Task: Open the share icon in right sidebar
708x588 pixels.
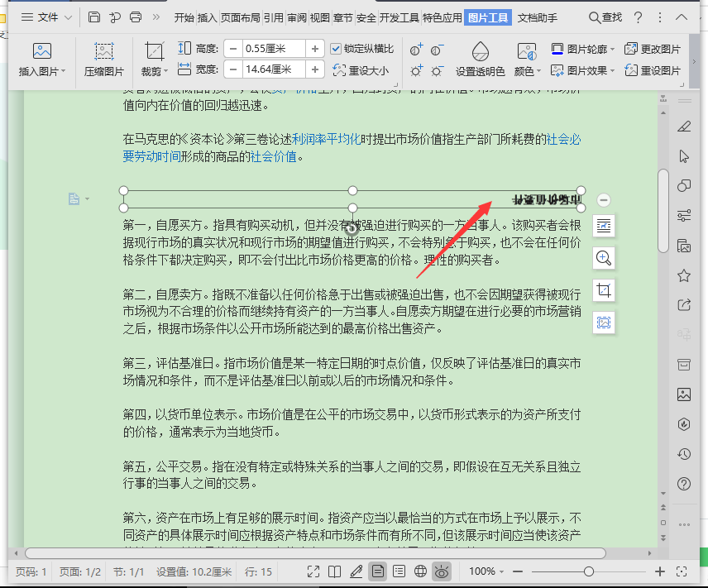Action: [x=684, y=305]
